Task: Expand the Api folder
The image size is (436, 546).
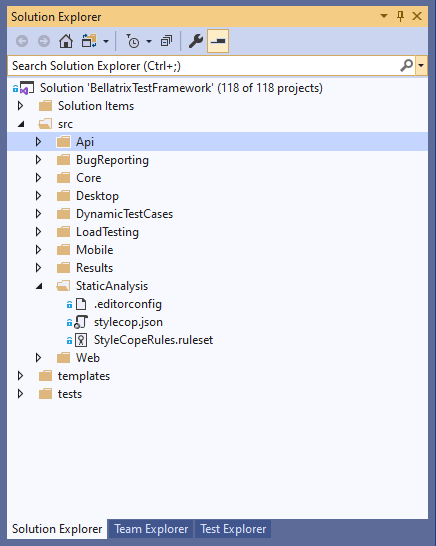Action: pos(39,142)
